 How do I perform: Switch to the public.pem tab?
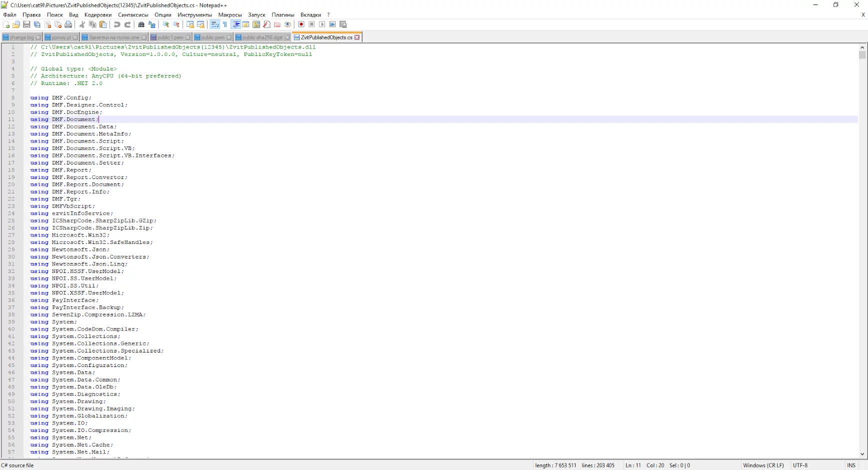212,37
